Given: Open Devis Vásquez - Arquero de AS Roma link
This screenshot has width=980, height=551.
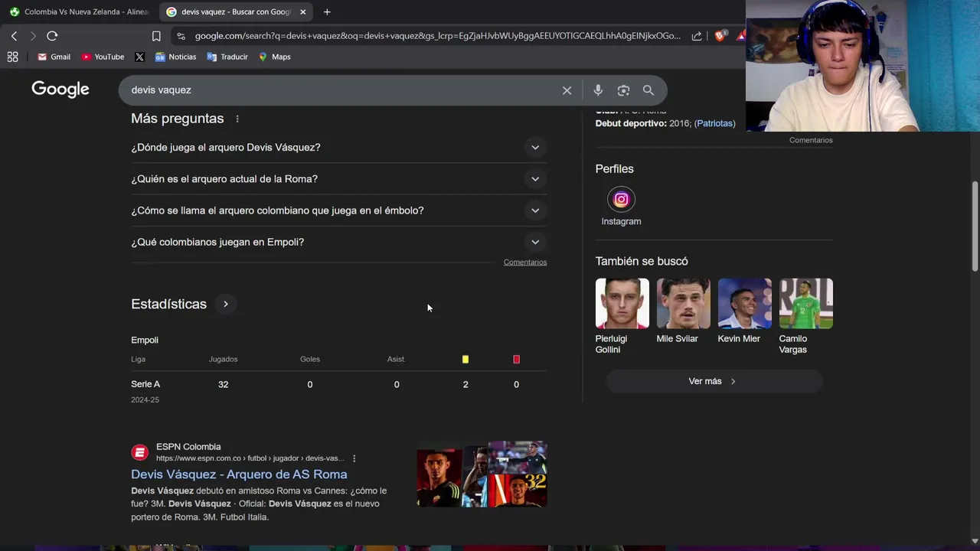Looking at the screenshot, I should (239, 474).
